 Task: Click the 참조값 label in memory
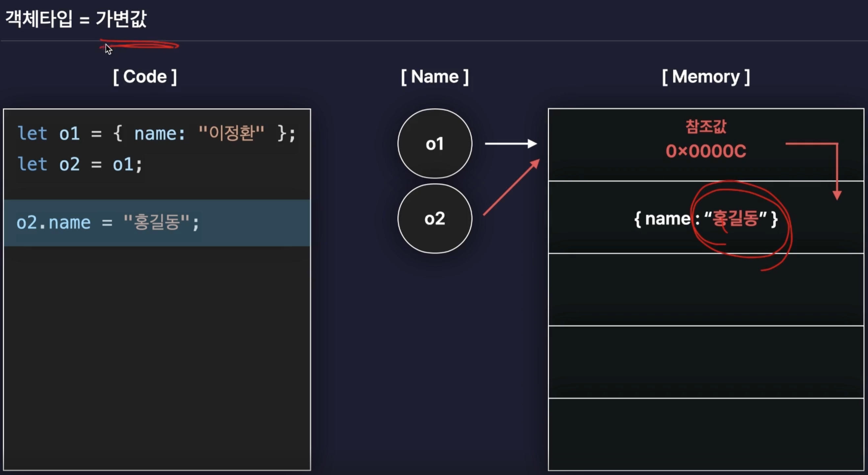click(x=706, y=126)
